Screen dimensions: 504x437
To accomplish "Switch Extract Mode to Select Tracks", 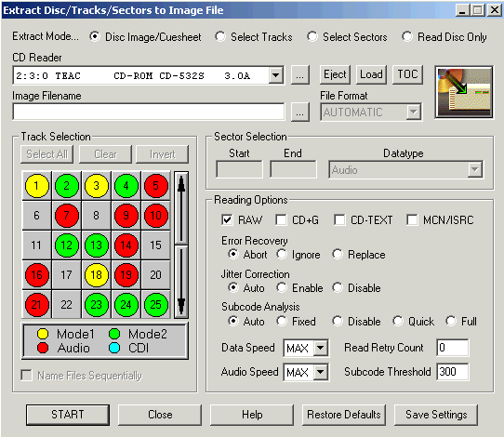I will pos(220,36).
